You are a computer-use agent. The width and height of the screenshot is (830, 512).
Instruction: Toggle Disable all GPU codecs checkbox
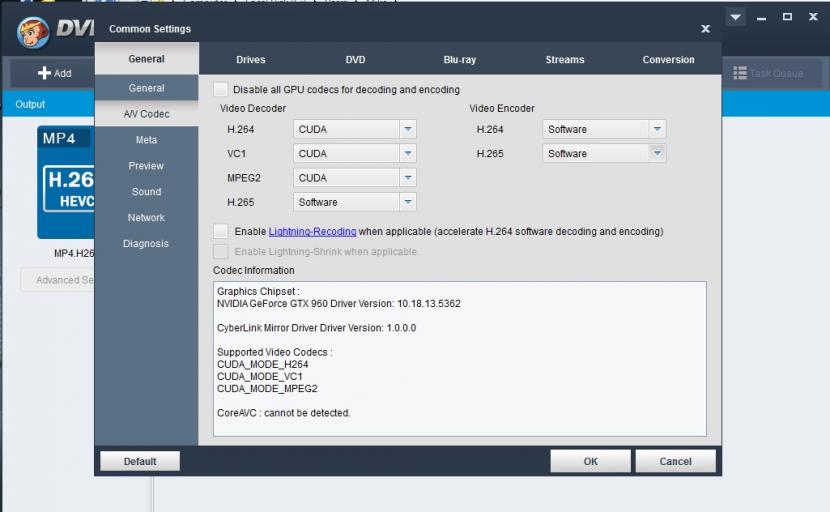pyautogui.click(x=221, y=89)
